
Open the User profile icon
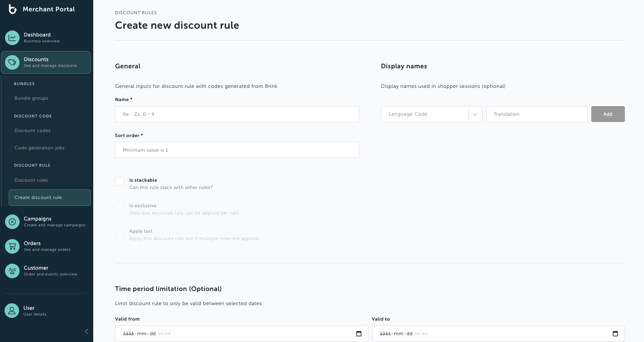[12, 311]
